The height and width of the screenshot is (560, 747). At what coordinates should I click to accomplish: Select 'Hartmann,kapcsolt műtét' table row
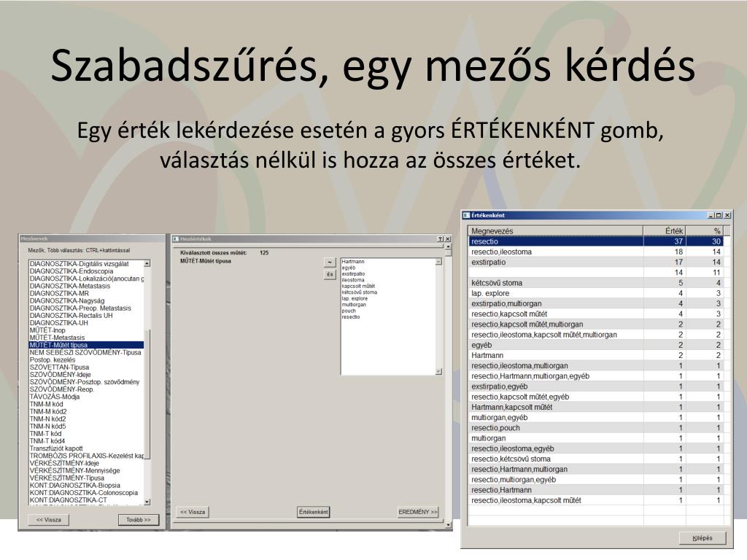596,407
